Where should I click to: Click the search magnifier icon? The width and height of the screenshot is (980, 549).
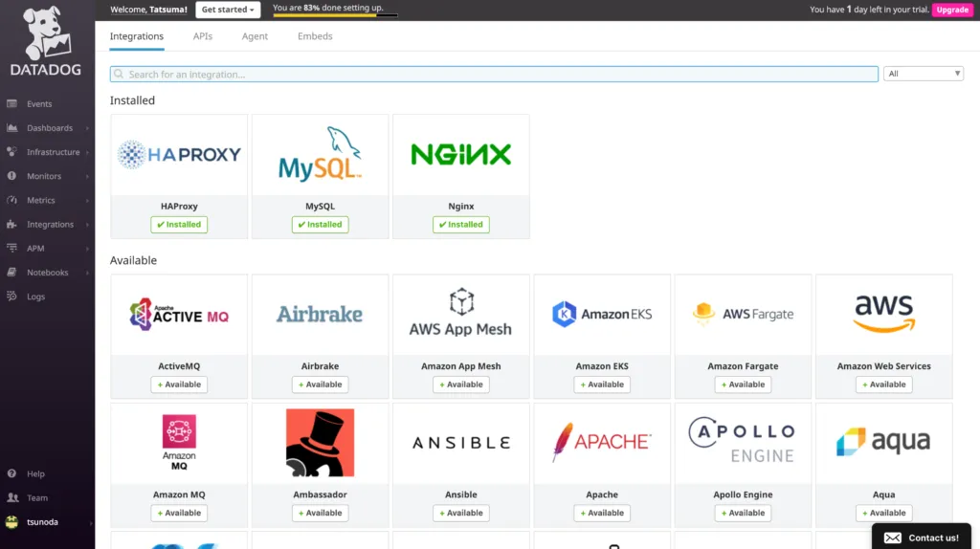click(119, 74)
